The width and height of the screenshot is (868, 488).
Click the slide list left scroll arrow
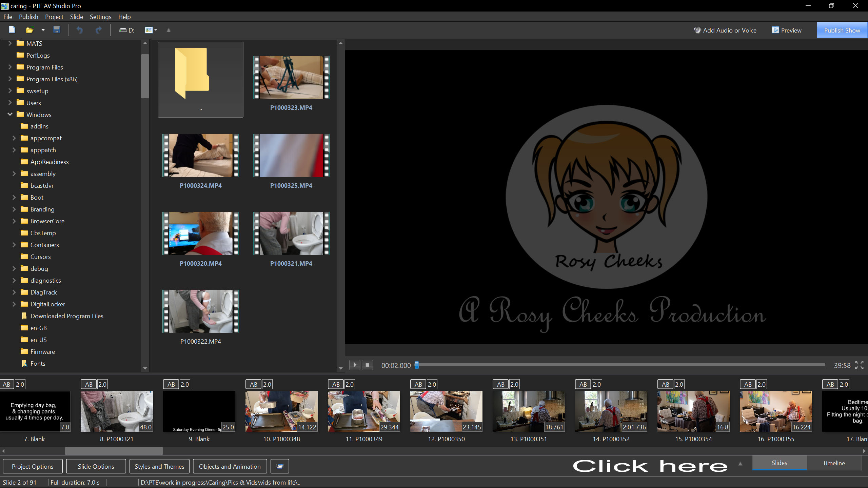3,451
